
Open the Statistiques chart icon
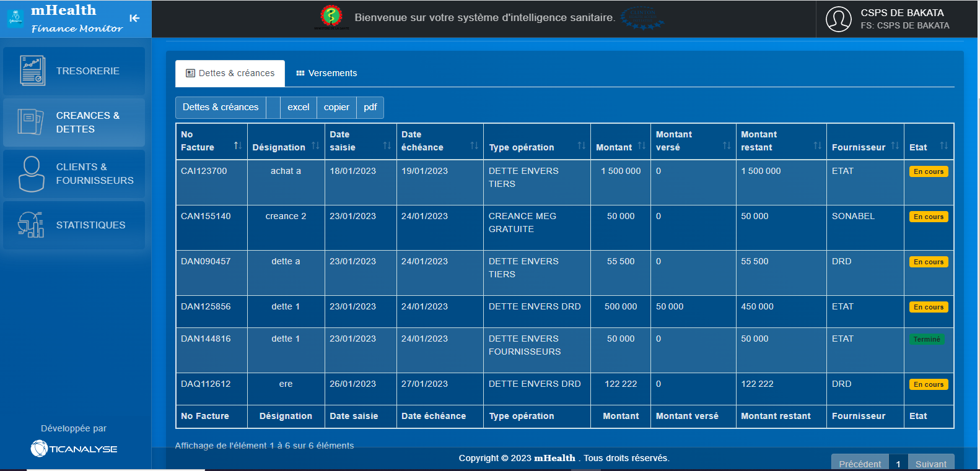point(30,225)
